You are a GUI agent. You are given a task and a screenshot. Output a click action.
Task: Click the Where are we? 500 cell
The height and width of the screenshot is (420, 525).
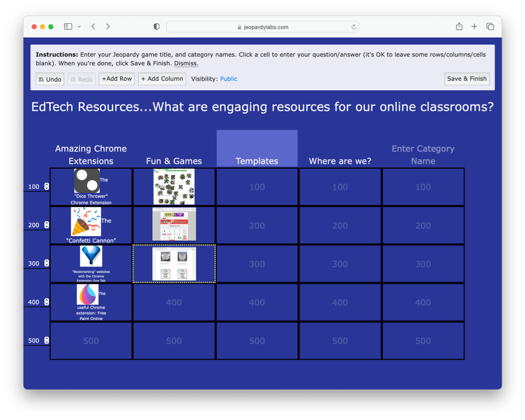click(340, 341)
